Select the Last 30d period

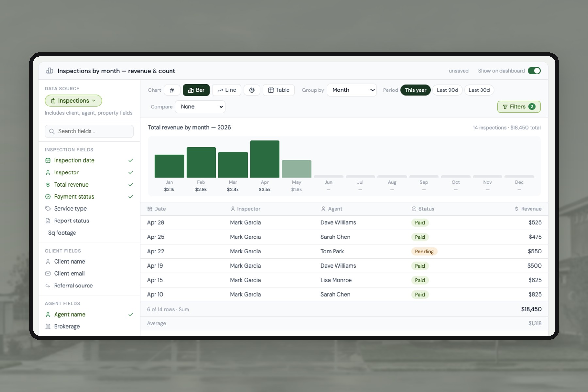click(479, 90)
